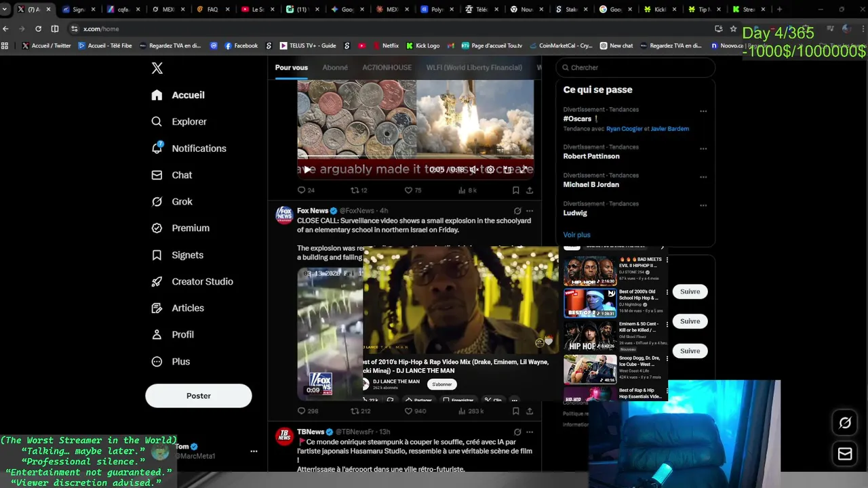Screen dimensions: 868x488
Task: Open the floating messages envelope button
Action: (x=845, y=454)
